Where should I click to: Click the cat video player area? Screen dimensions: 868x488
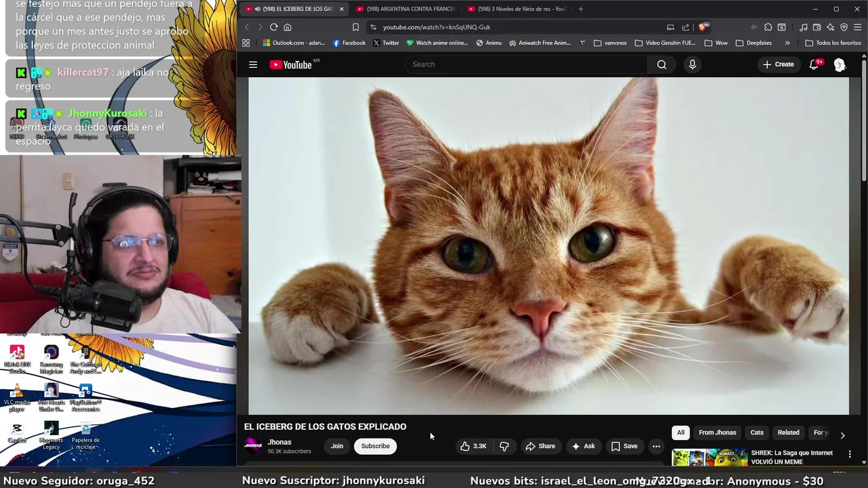point(549,245)
